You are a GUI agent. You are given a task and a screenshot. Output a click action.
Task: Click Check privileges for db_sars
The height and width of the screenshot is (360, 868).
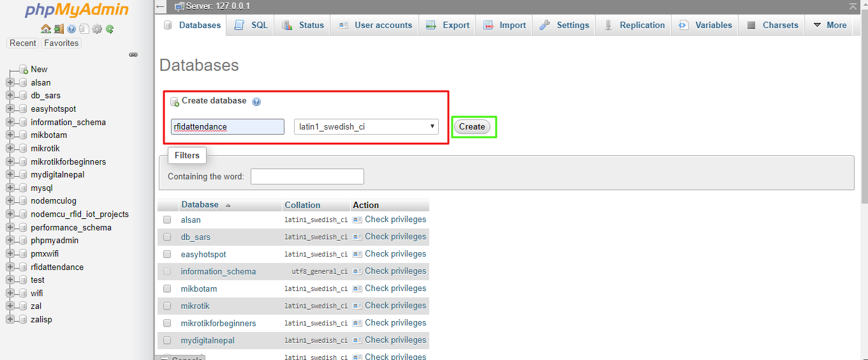pos(395,237)
